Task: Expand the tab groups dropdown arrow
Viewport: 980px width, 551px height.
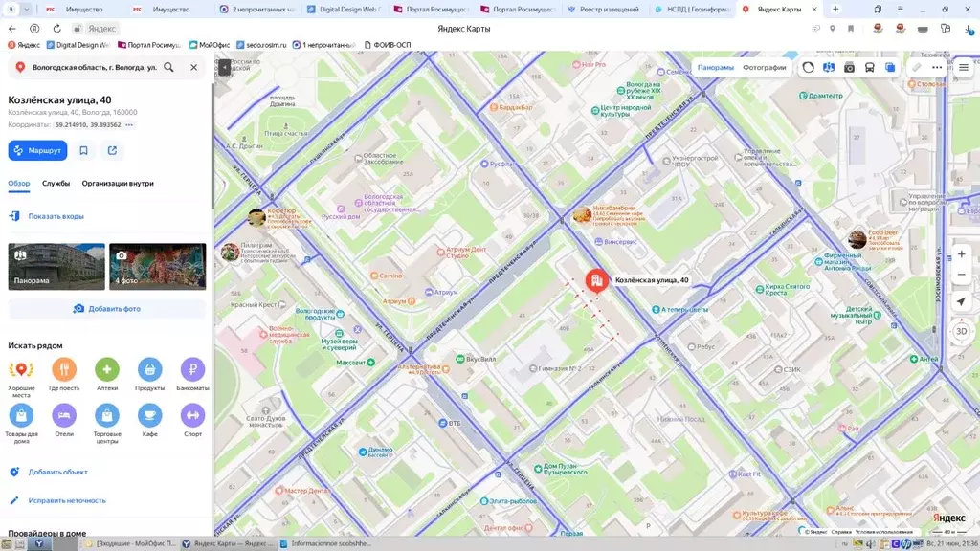Action: click(26, 10)
